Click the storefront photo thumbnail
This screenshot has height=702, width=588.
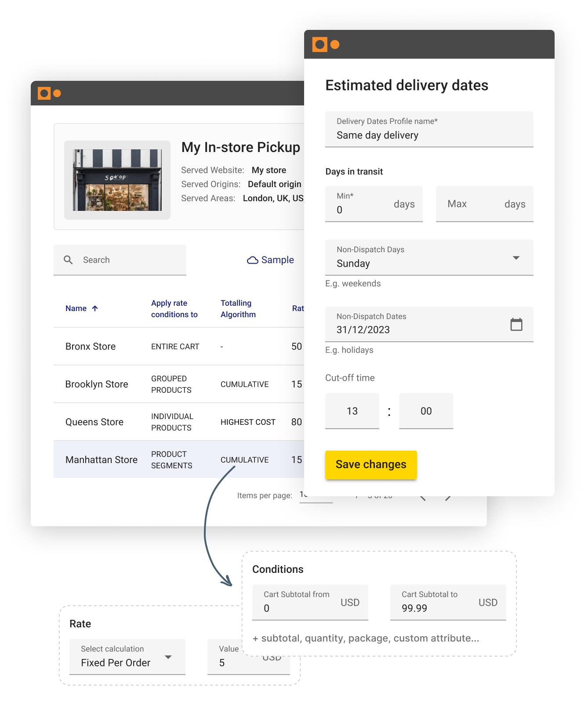point(117,179)
